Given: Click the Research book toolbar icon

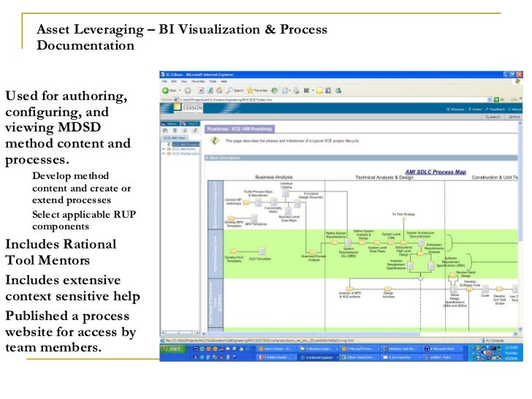Looking at the screenshot, I should 328,91.
